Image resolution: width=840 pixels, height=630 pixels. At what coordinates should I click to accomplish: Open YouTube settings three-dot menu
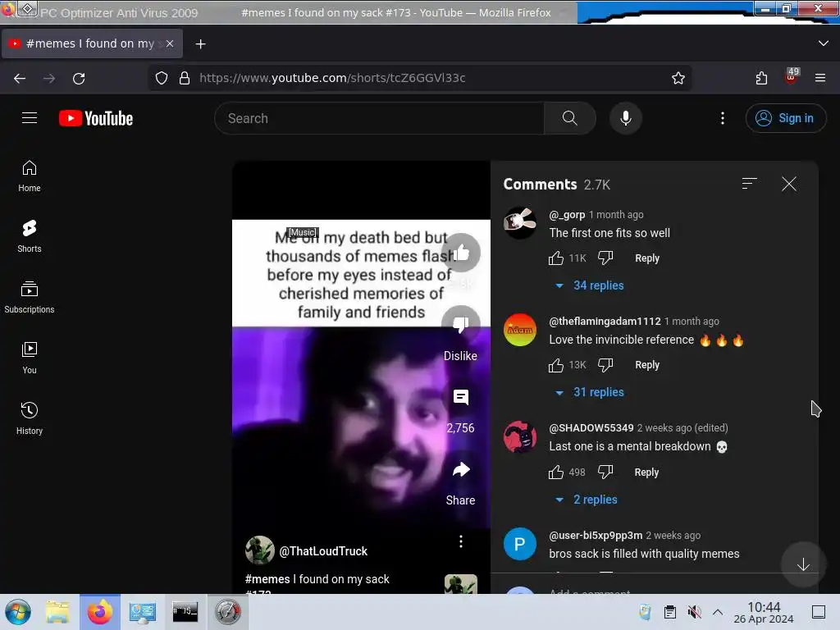pyautogui.click(x=722, y=118)
